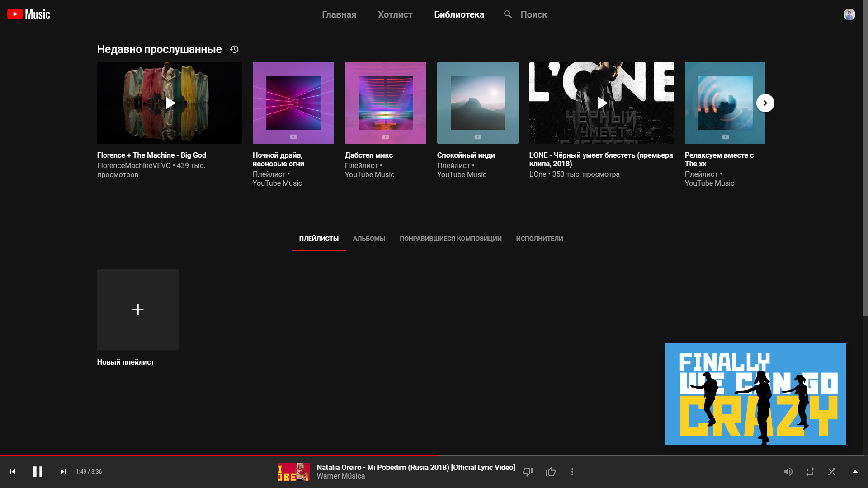Image resolution: width=868 pixels, height=488 pixels.
Task: Click Дабстеп микс title link
Action: 369,155
